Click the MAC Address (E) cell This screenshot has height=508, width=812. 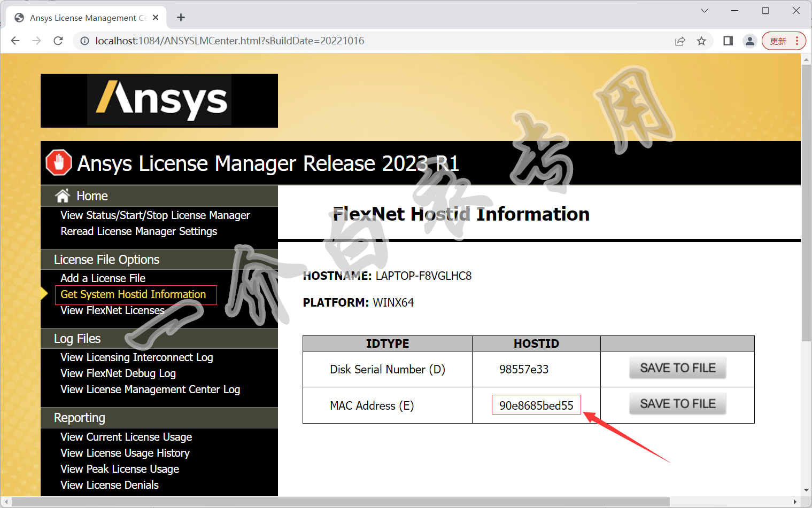pyautogui.click(x=388, y=405)
